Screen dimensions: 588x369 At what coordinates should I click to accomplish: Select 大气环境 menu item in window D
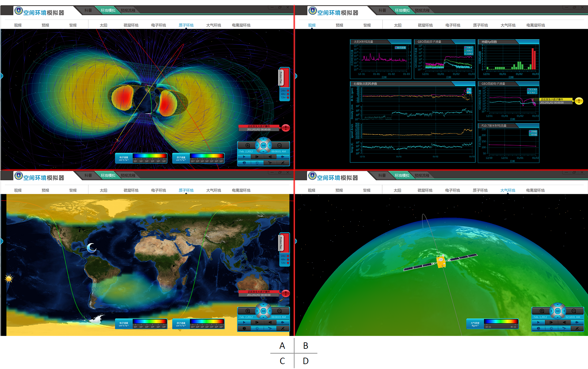(x=507, y=190)
